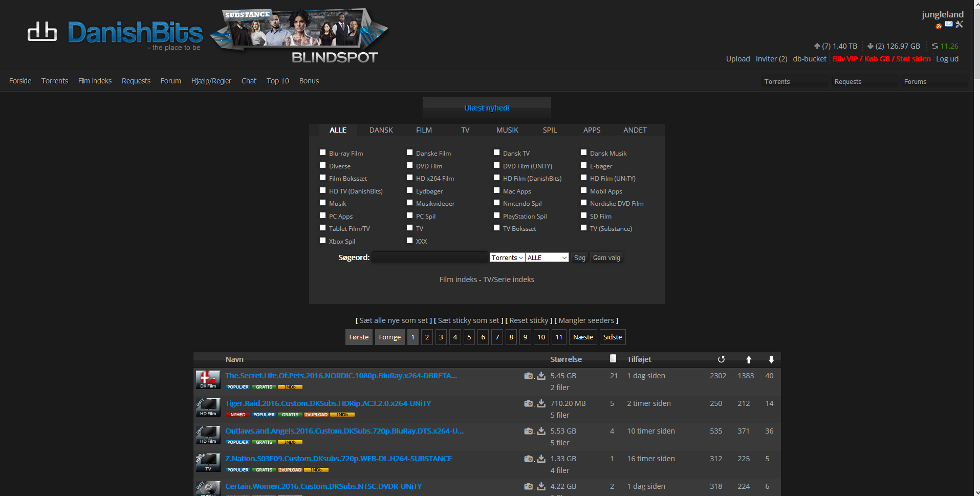This screenshot has width=980, height=496.
Task: Switch to the MUSIK category tab
Action: (x=507, y=130)
